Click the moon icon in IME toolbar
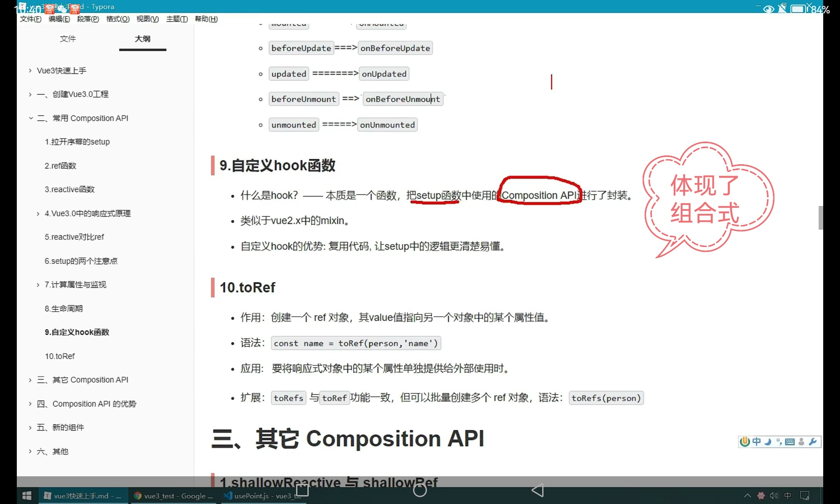This screenshot has width=840, height=504. (768, 441)
